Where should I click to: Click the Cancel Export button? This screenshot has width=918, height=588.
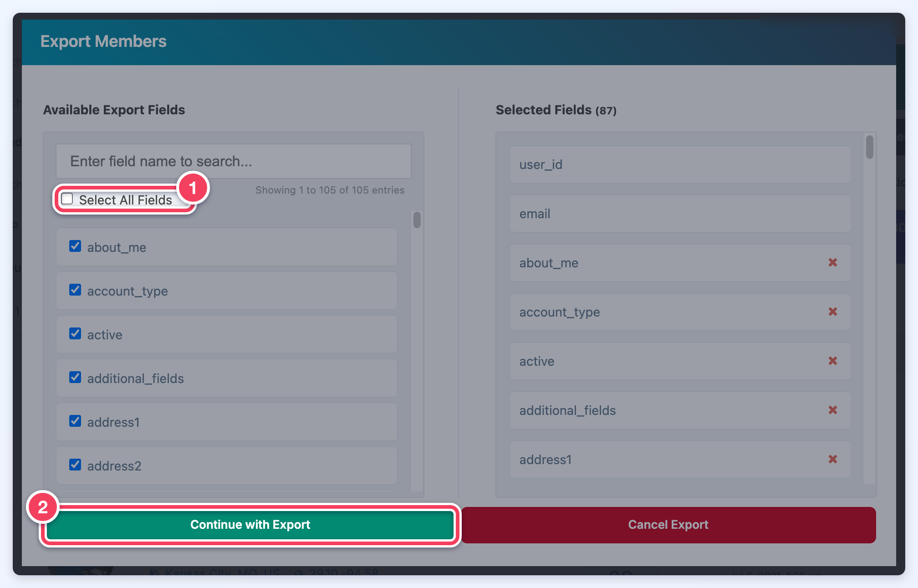pyautogui.click(x=668, y=525)
